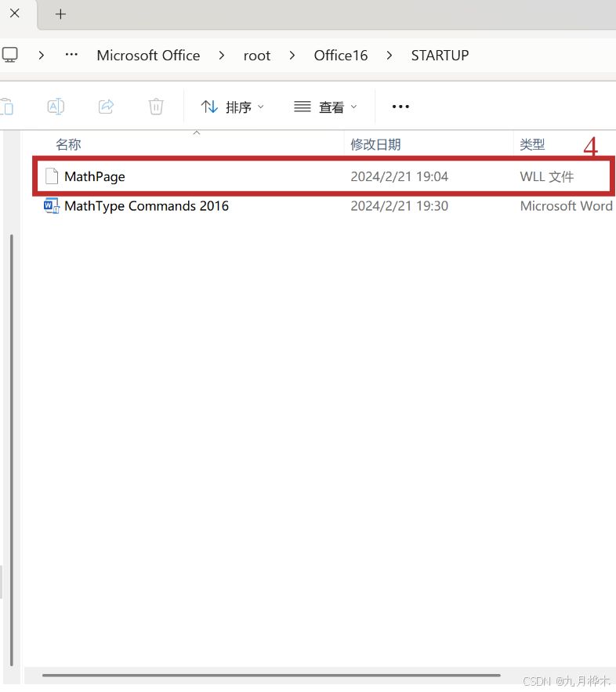Click the Paste toolbar icon
The image size is (616, 692).
(6, 107)
